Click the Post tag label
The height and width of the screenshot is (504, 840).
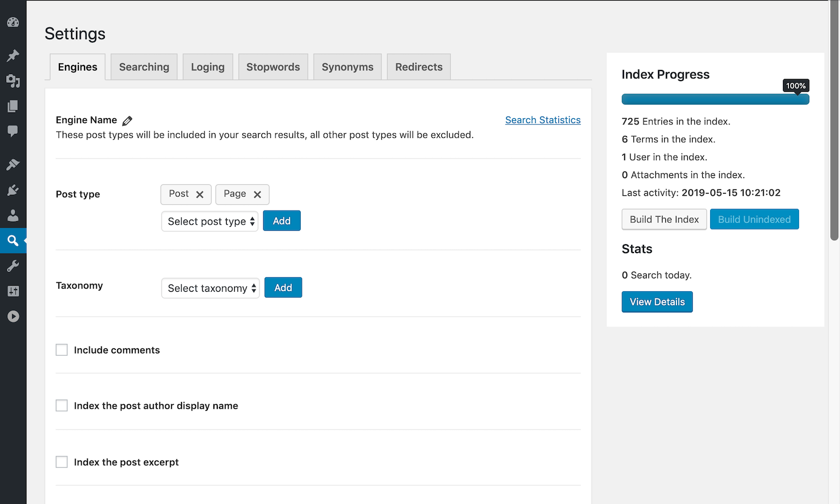[x=179, y=194]
